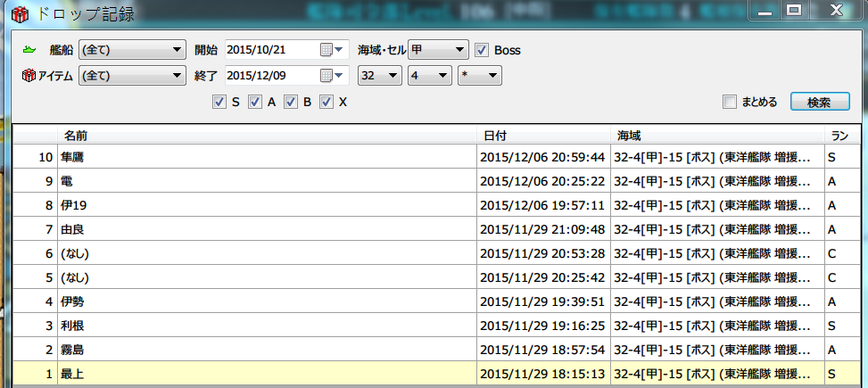
Task: Open the calendar picker for 開始 date
Action: pyautogui.click(x=332, y=50)
